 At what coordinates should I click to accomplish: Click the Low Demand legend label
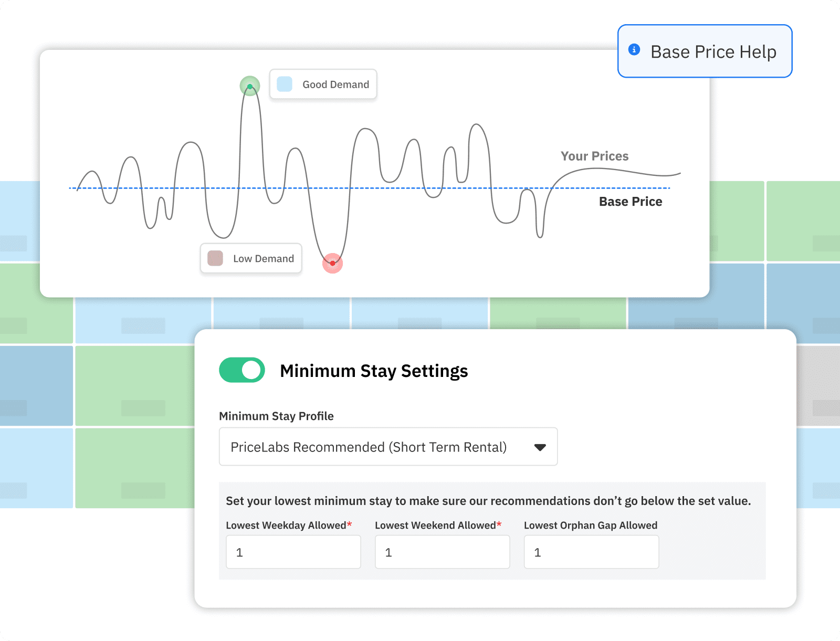click(263, 259)
